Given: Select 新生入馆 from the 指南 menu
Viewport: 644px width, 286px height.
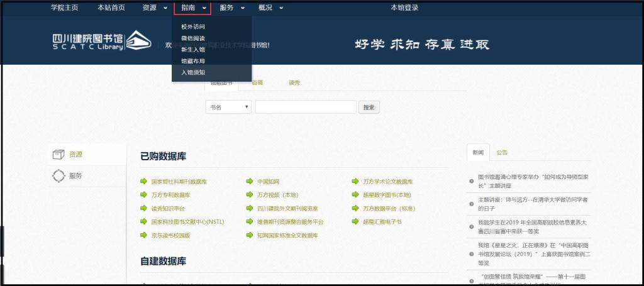Looking at the screenshot, I should click(x=193, y=50).
